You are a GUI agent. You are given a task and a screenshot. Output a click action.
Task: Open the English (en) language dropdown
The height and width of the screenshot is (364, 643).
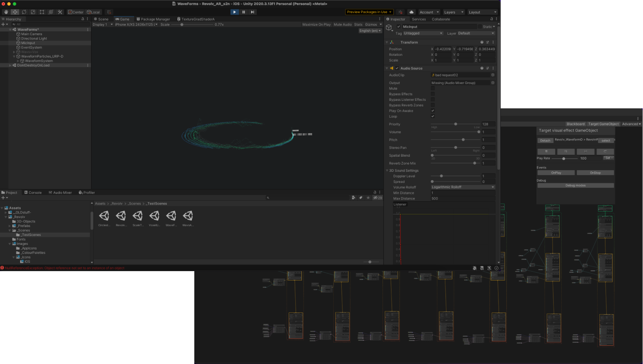click(x=371, y=31)
